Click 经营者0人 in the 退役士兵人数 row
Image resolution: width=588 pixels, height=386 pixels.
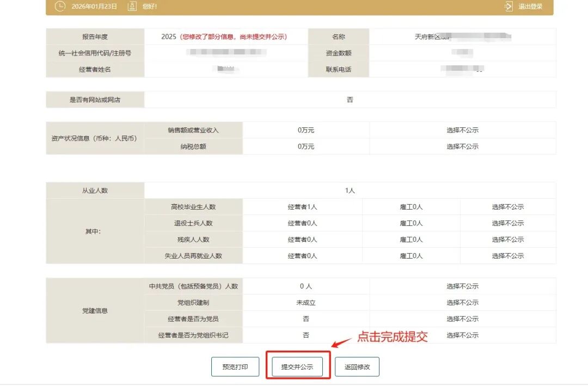click(x=302, y=223)
